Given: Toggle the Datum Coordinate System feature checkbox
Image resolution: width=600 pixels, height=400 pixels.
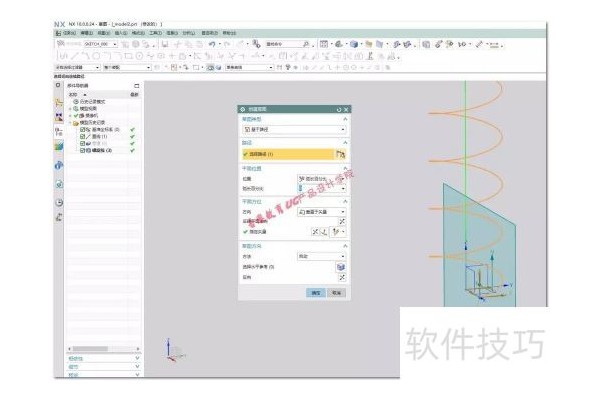Looking at the screenshot, I should click(82, 130).
